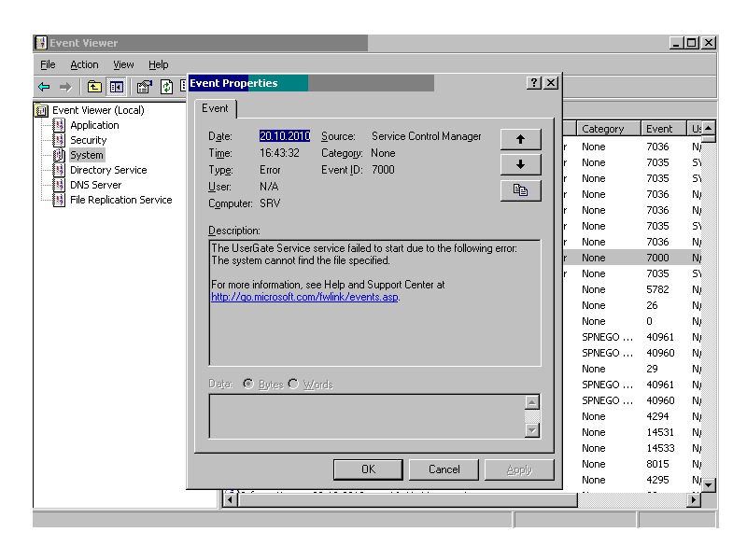The height and width of the screenshot is (560, 747).
Task: Click the Back arrow in the toolbar
Action: pyautogui.click(x=43, y=86)
